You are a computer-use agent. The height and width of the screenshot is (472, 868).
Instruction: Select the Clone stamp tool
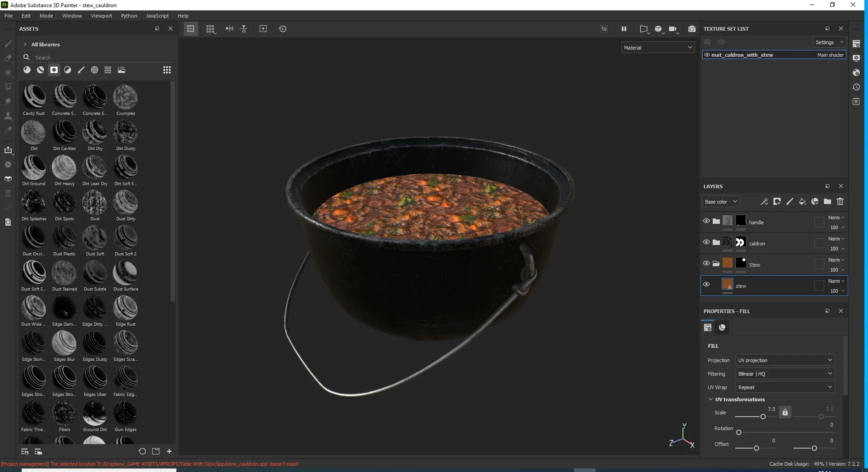coord(8,116)
